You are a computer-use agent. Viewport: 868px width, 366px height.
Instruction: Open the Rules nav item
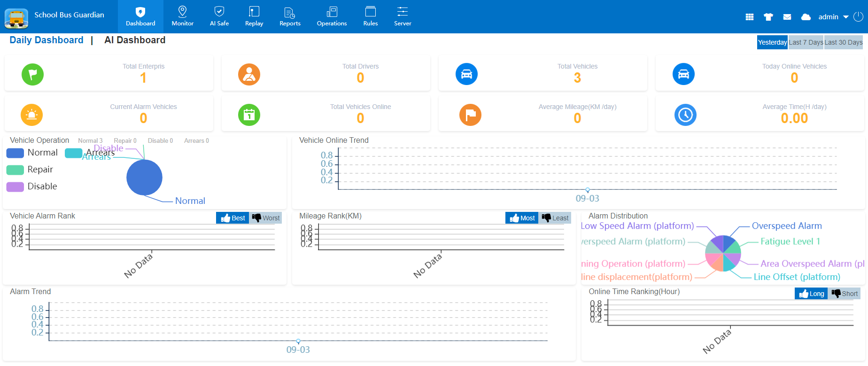(x=371, y=16)
